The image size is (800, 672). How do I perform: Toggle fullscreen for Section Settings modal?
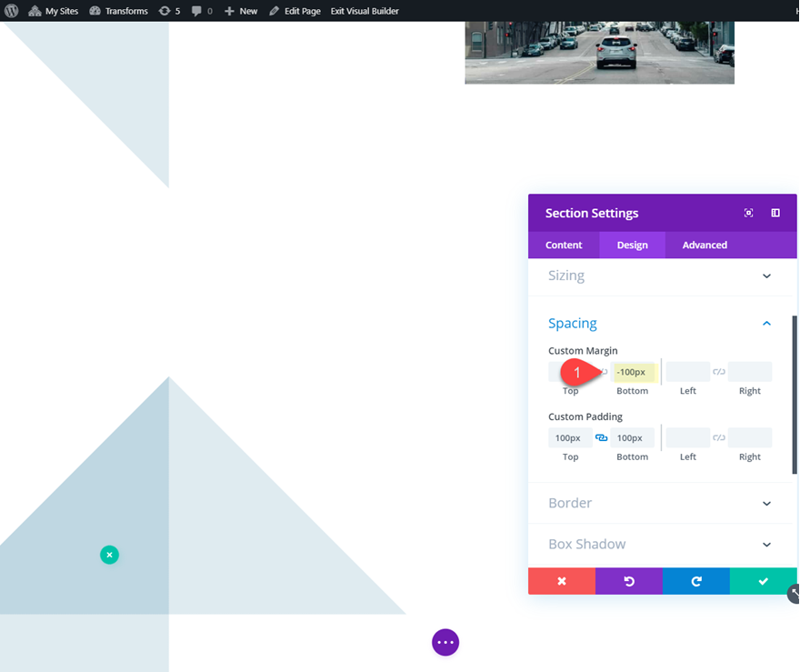coord(748,213)
